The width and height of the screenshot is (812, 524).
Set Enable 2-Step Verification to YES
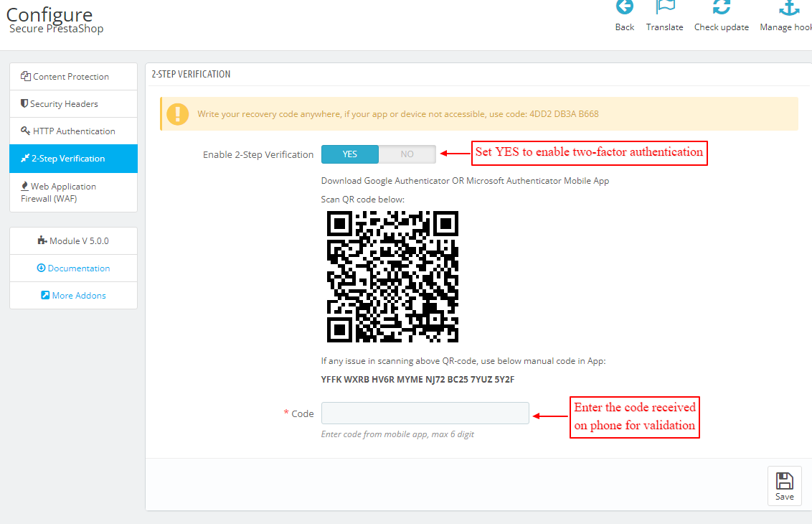pyautogui.click(x=350, y=154)
